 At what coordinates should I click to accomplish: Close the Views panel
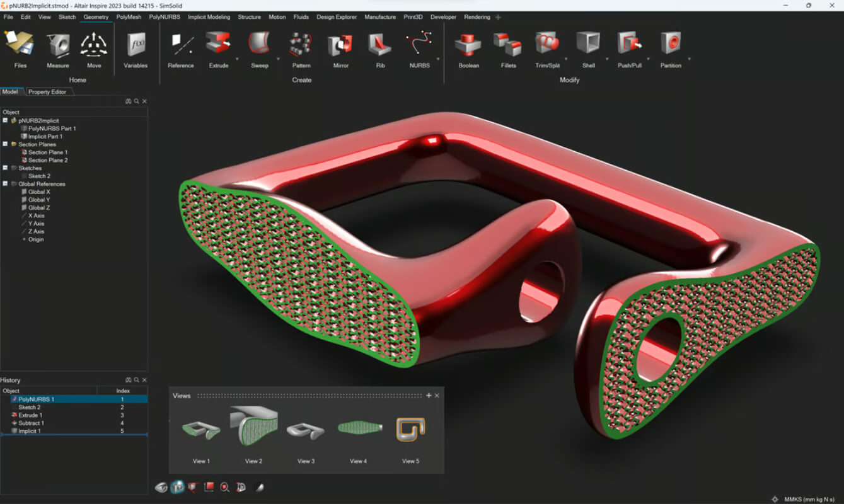point(437,396)
